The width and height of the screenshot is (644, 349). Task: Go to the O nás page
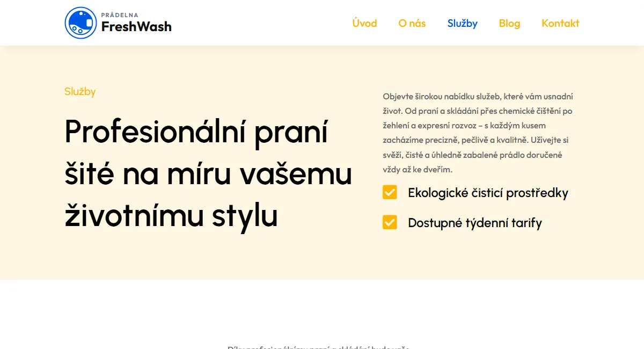click(x=412, y=23)
